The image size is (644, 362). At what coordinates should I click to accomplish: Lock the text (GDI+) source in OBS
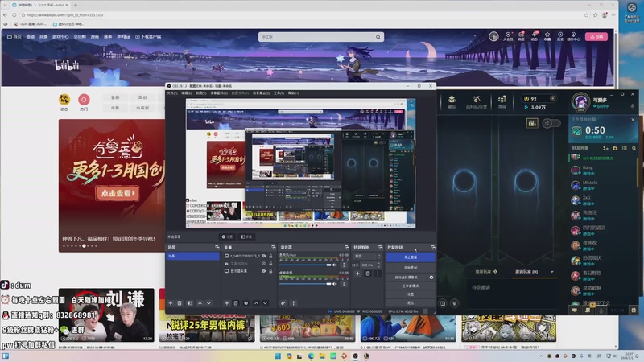tap(270, 264)
